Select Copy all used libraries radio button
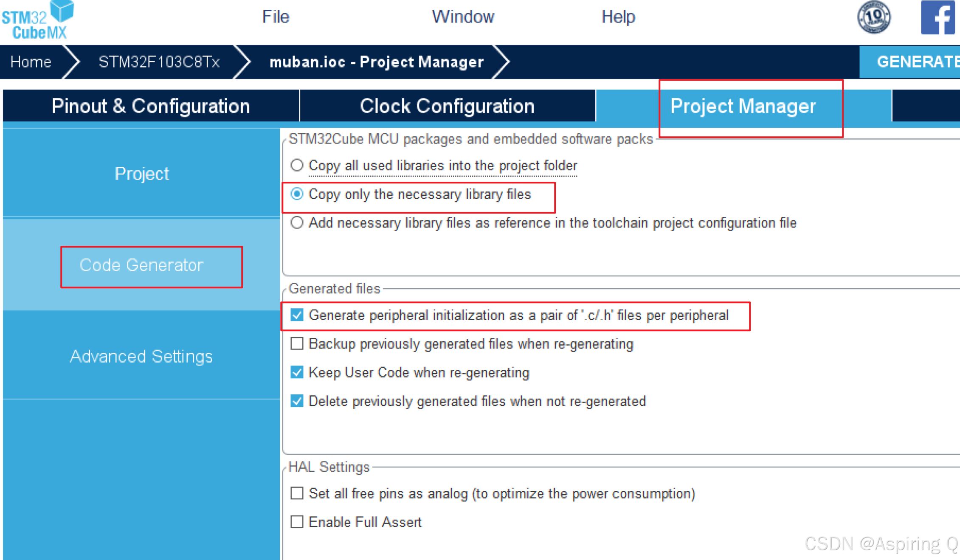 coord(297,165)
